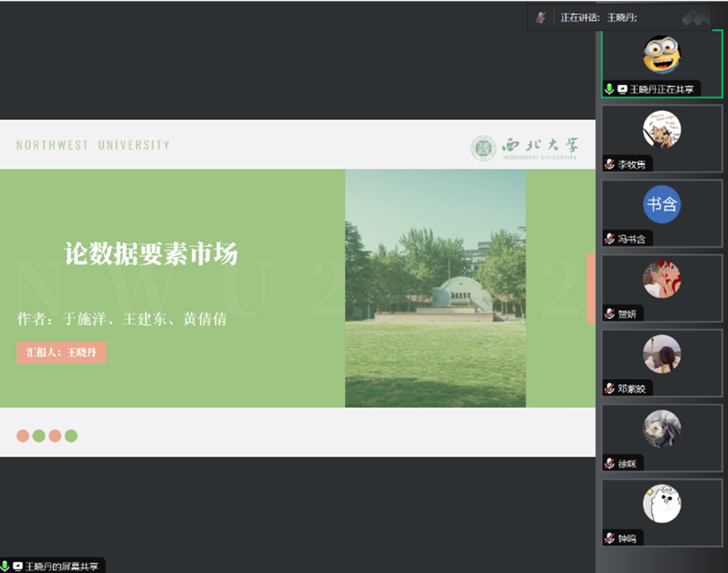Image resolution: width=728 pixels, height=573 pixels.
Task: Select 李牧隽's anime avatar tile
Action: [662, 130]
